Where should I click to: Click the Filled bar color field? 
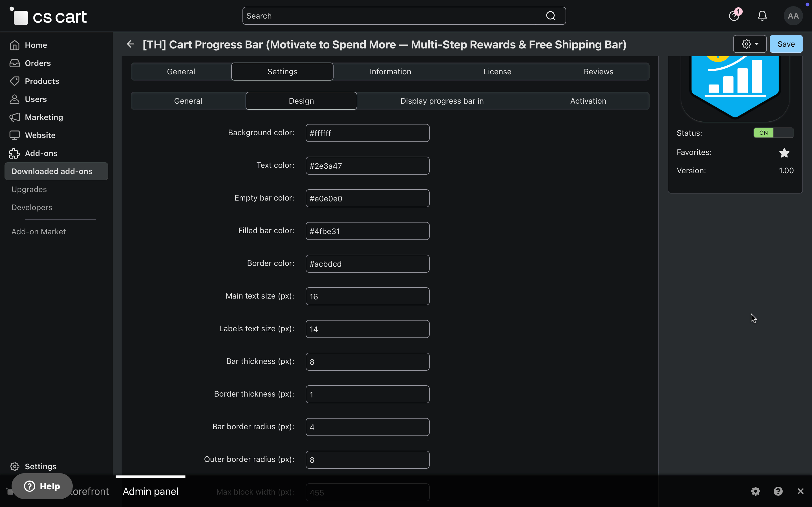(367, 231)
